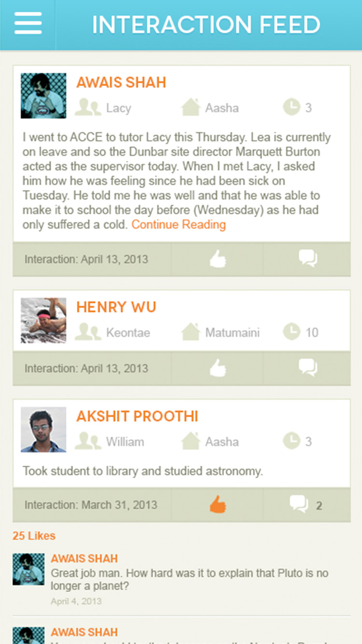Open the 2 comments on Akshit's post
The height and width of the screenshot is (644, 362).
[306, 505]
